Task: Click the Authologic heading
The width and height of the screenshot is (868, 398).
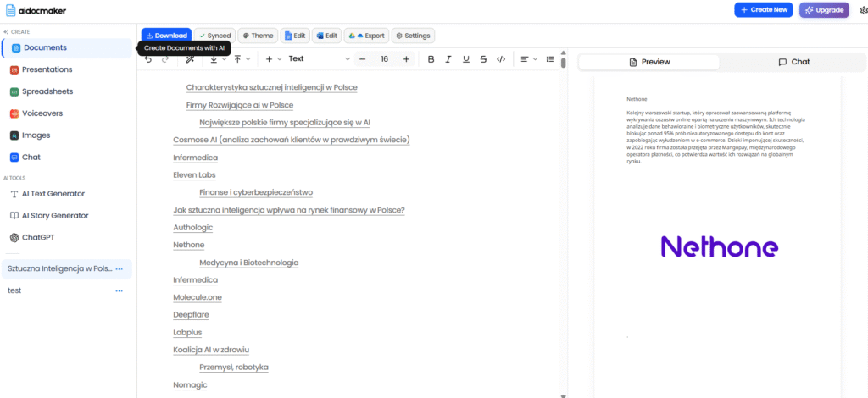Action: (193, 228)
